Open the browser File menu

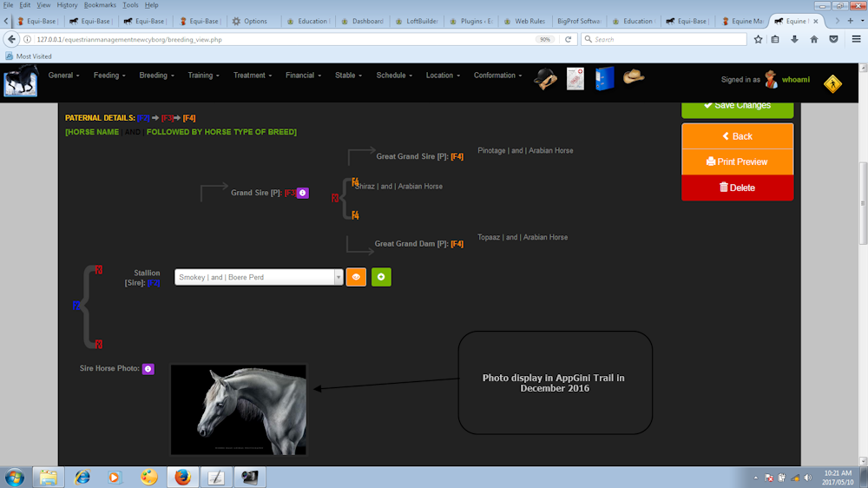9,5
